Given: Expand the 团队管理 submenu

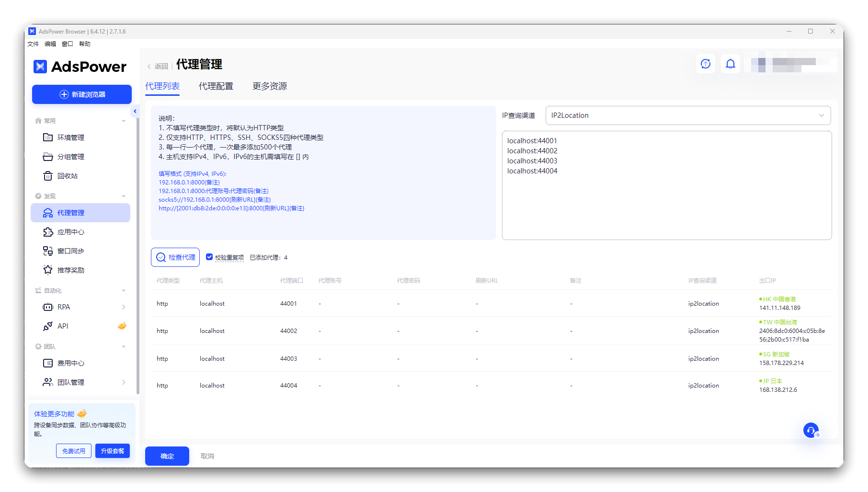Looking at the screenshot, I should 124,382.
